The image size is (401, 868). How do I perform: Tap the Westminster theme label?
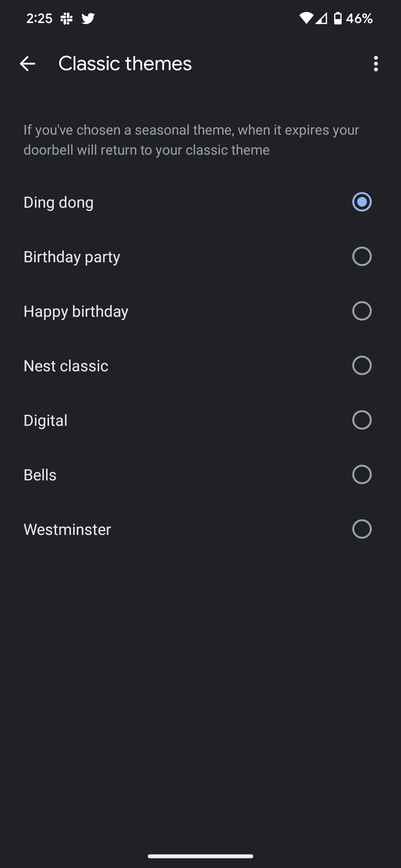(67, 529)
